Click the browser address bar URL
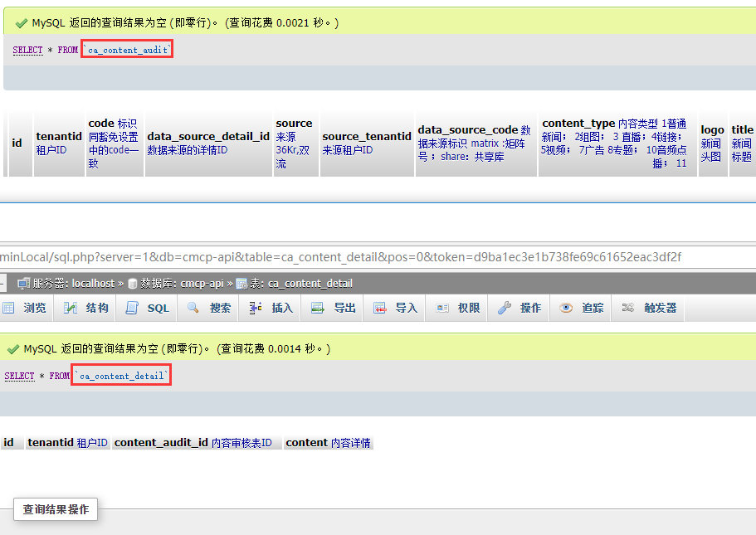This screenshot has width=756, height=535. click(340, 257)
